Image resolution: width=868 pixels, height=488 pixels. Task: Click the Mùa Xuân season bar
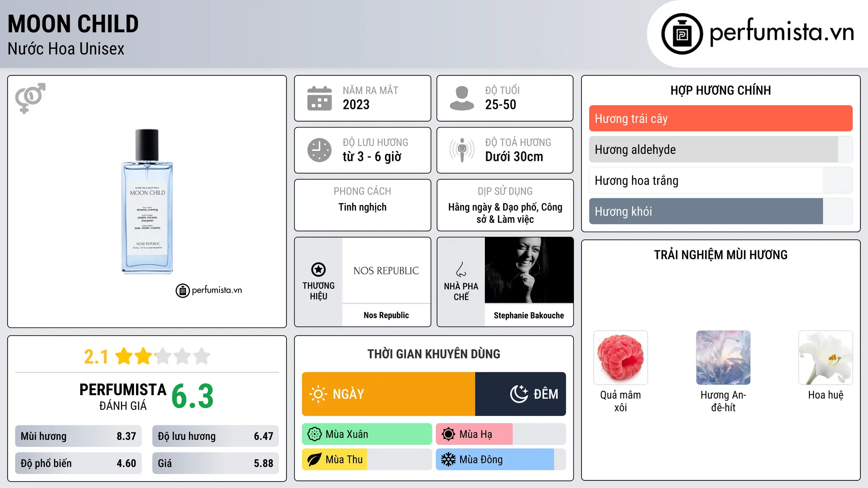[367, 434]
